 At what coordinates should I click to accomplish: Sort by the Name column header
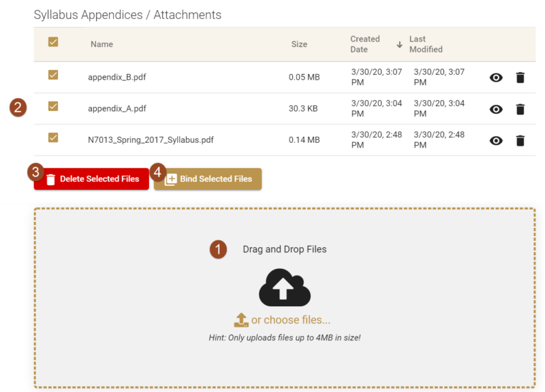pyautogui.click(x=102, y=44)
